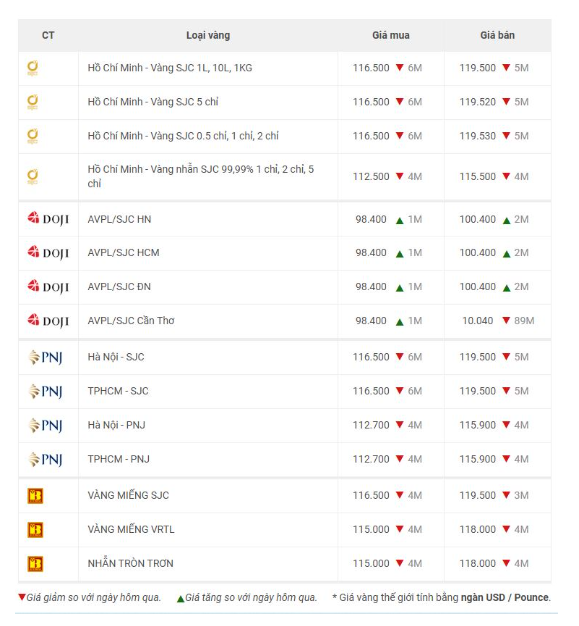Select the Giá bán column header
The image size is (579, 626).
click(497, 35)
